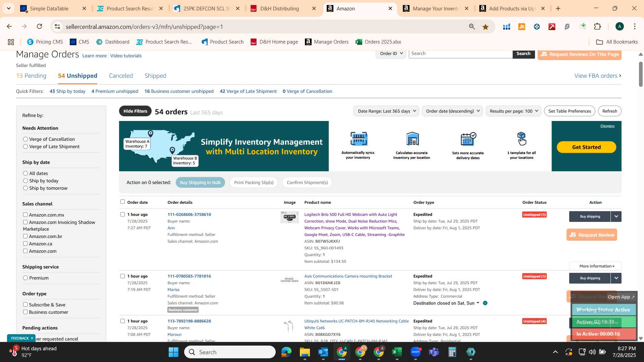
Task: Select the Verge of Cancellation radio button
Action: pos(25,139)
